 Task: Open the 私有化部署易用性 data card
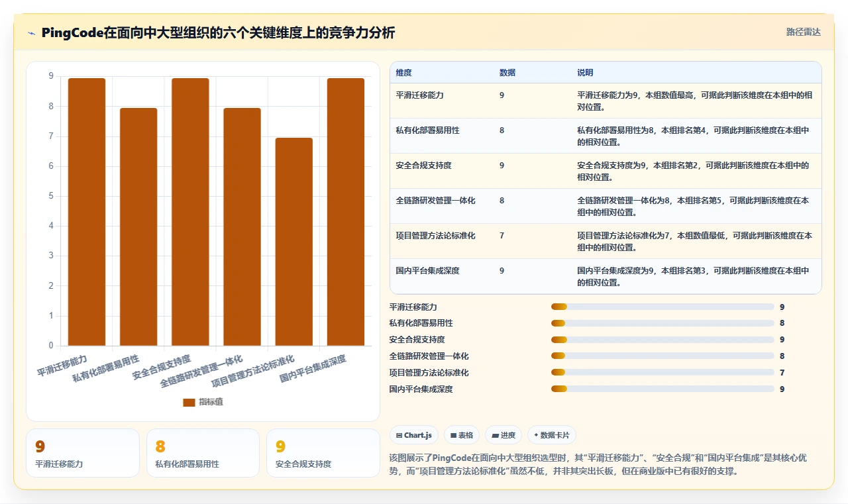203,453
